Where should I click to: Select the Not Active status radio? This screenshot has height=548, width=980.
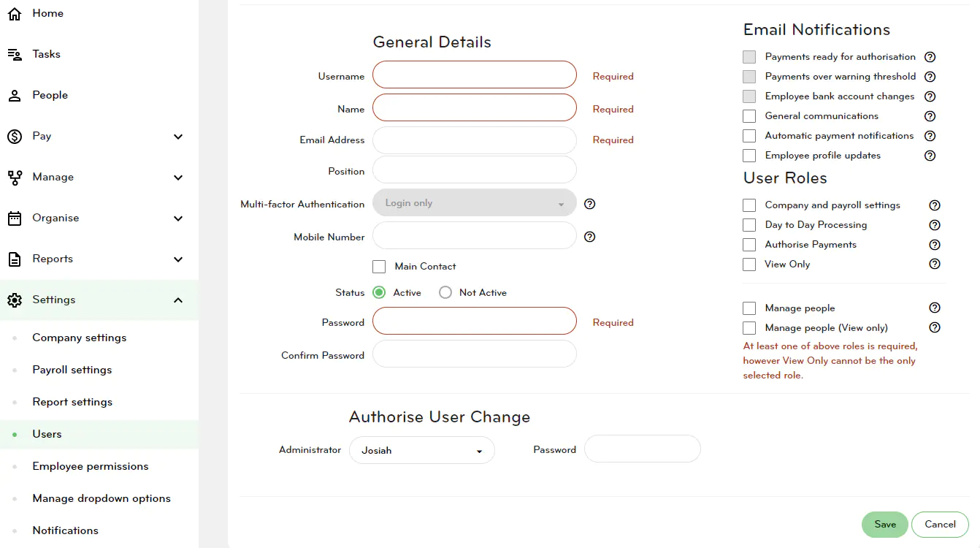(445, 292)
